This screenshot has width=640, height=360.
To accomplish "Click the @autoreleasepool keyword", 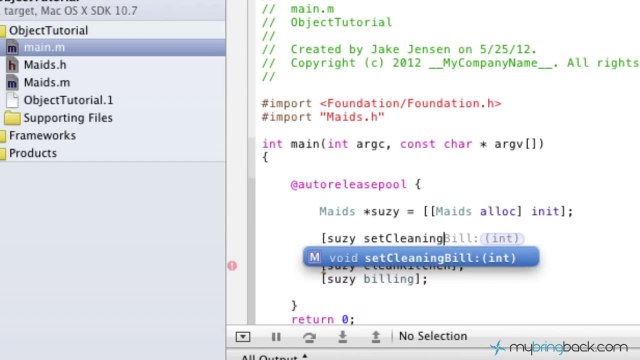I will [x=348, y=184].
